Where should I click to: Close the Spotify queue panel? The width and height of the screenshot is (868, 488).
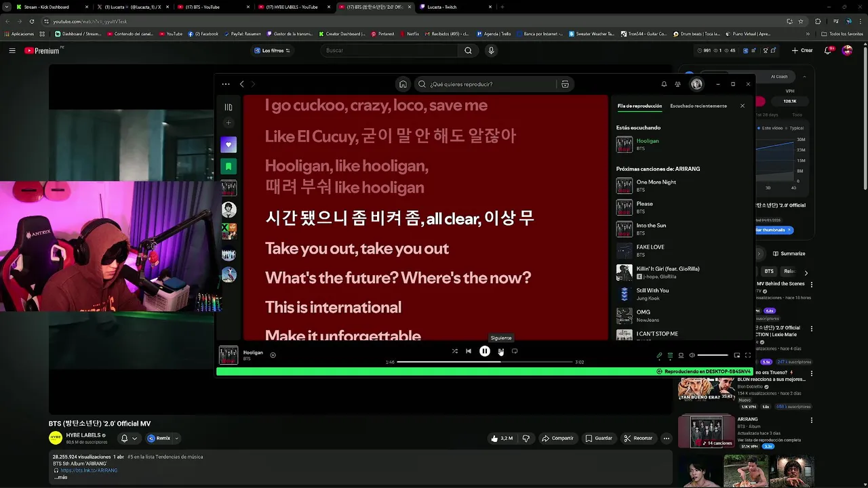(742, 106)
